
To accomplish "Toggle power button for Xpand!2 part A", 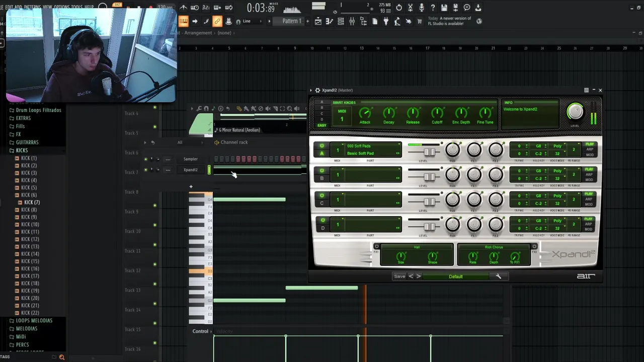I will tap(322, 146).
